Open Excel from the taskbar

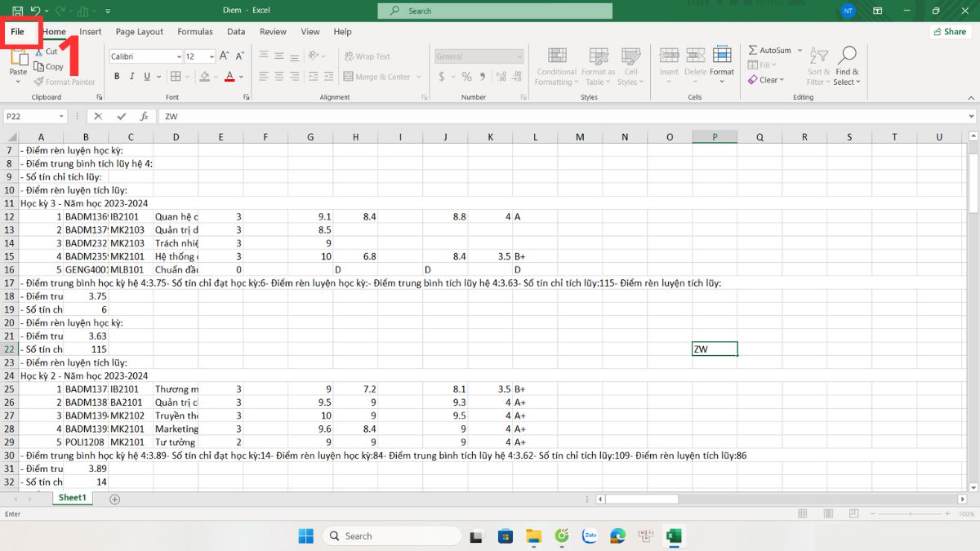click(x=673, y=535)
